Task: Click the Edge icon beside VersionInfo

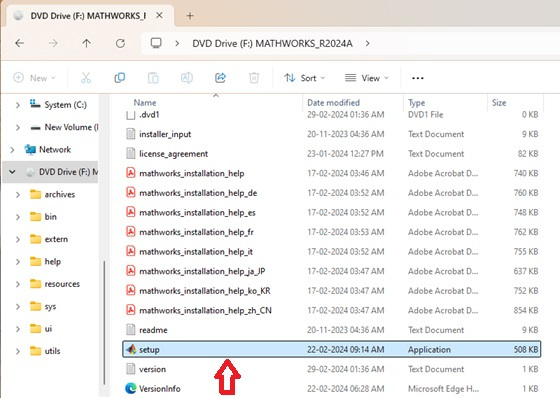Action: coord(131,388)
